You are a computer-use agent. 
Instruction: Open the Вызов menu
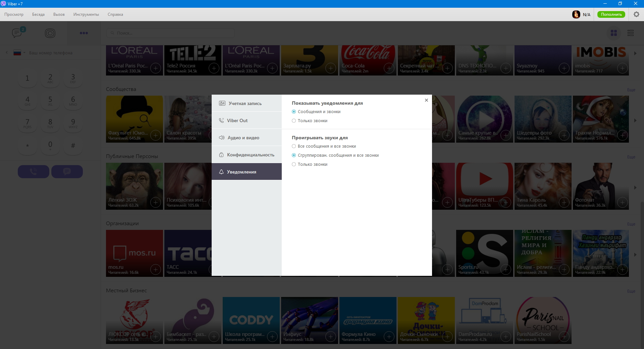point(59,14)
